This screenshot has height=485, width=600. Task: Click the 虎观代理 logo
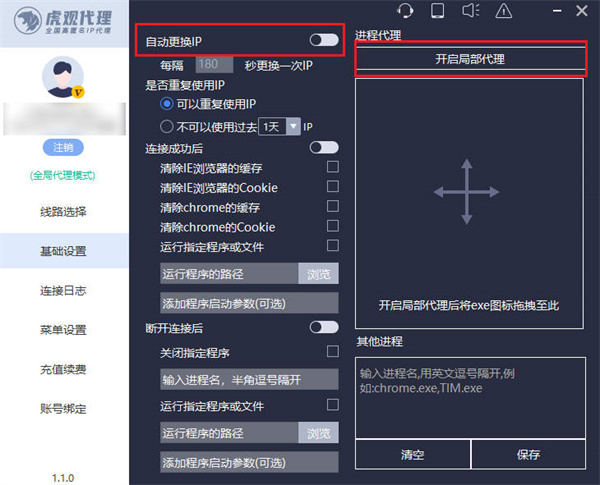click(x=64, y=24)
